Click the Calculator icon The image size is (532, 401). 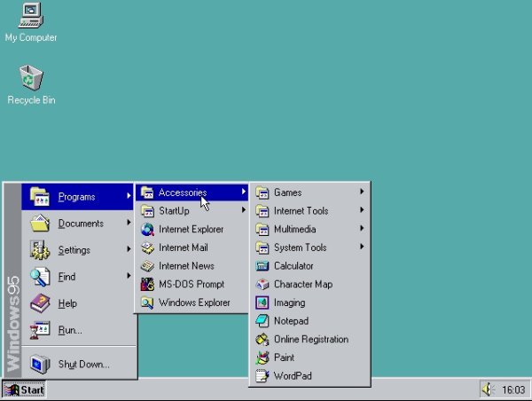tap(262, 266)
